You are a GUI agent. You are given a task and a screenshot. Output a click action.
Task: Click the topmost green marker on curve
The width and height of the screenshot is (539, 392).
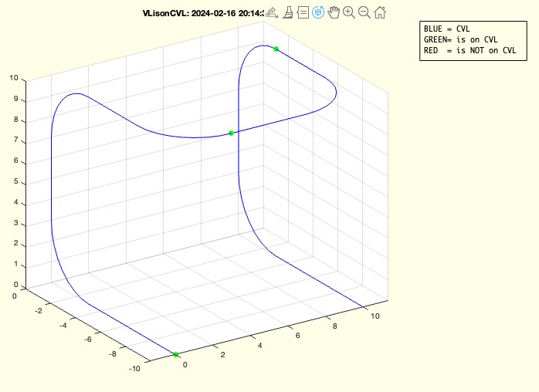(x=276, y=49)
